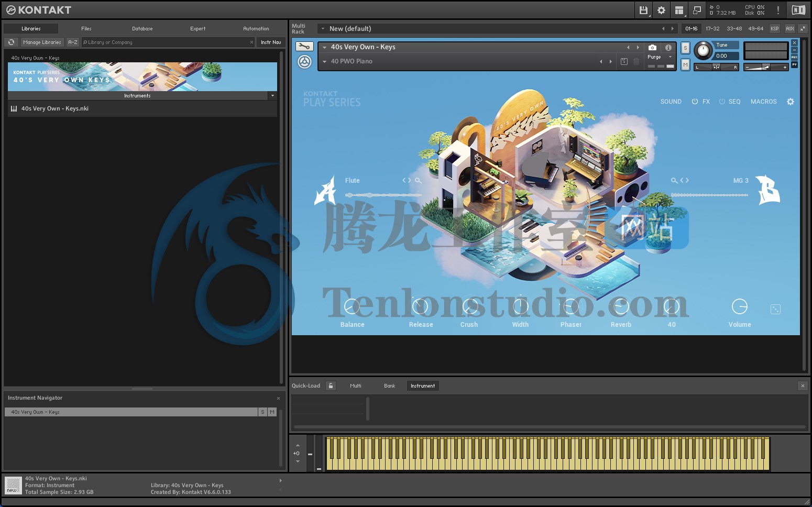The width and height of the screenshot is (812, 507).
Task: Click the Native Instruments NI logo
Action: [798, 10]
